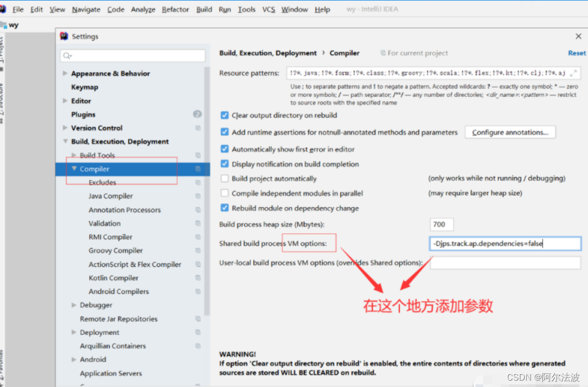This screenshot has width=588, height=387.
Task: Click the Plugins update badge icon
Action: coord(197,114)
